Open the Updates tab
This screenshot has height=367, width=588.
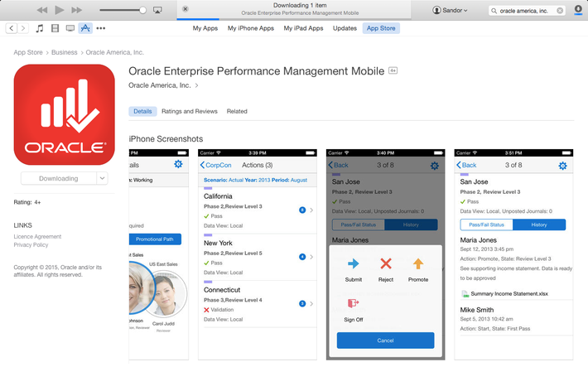(x=345, y=28)
